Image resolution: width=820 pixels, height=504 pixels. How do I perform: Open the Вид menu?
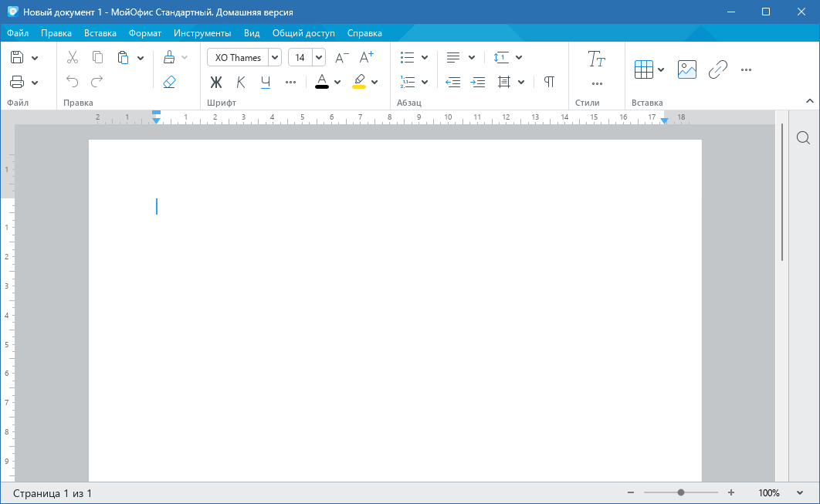coord(252,33)
